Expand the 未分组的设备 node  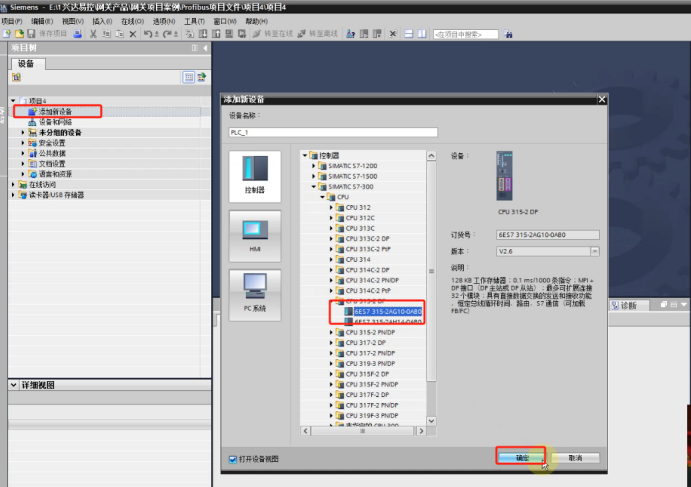23,132
